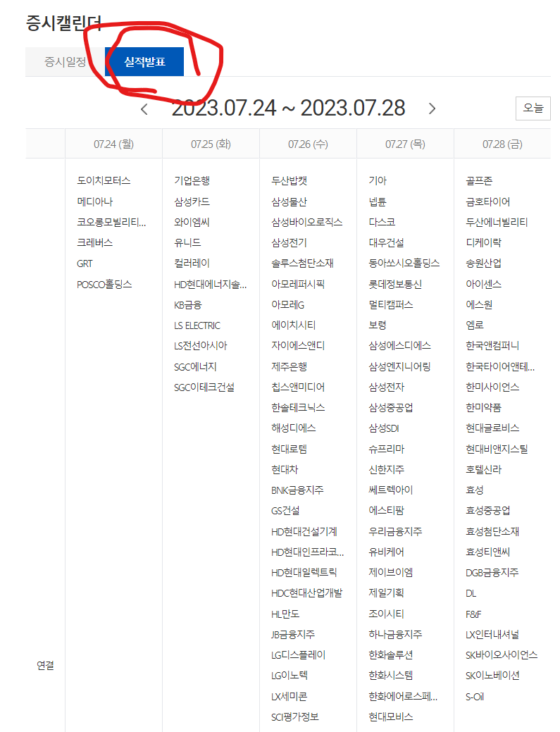The height and width of the screenshot is (732, 560).
Task: Open 효성중공업 entry
Action: click(488, 511)
